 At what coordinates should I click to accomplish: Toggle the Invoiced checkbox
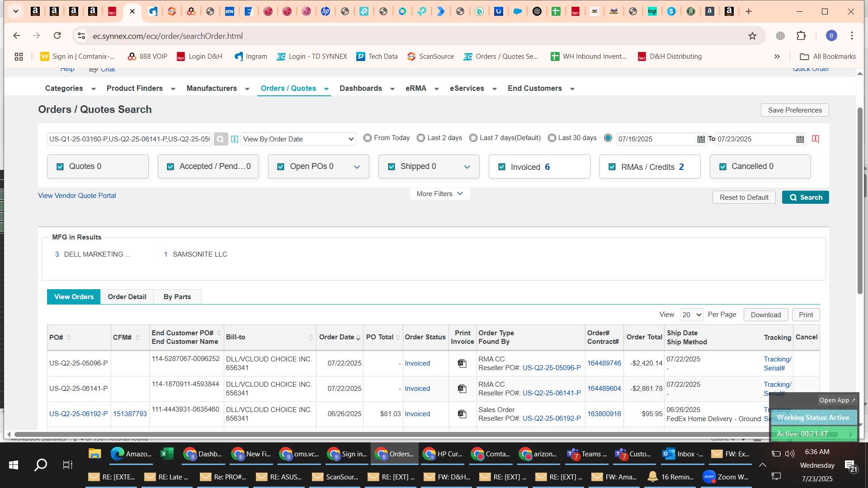click(502, 167)
